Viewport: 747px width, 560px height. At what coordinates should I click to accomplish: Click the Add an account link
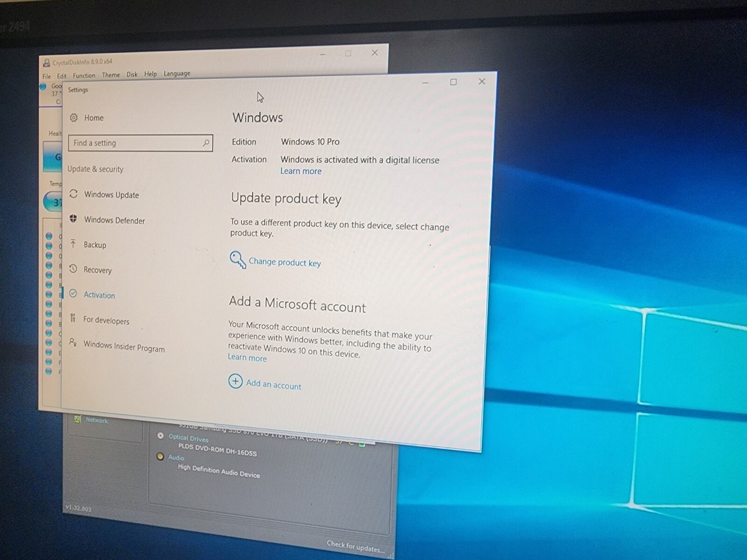[273, 385]
